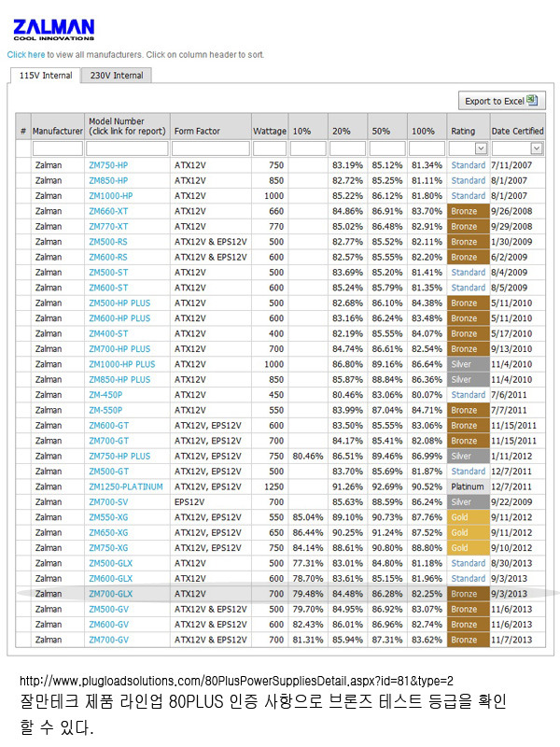Click the Excel icon on export button
Image resolution: width=560 pixels, height=747 pixels.
point(532,101)
